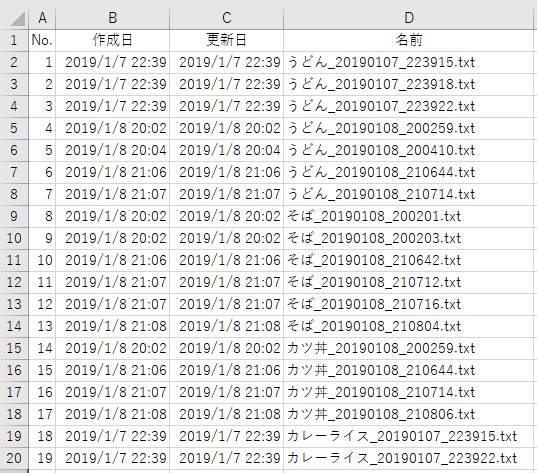Select cell カレーライス_20190107_223915.txt
537x473 pixels.
click(409, 436)
